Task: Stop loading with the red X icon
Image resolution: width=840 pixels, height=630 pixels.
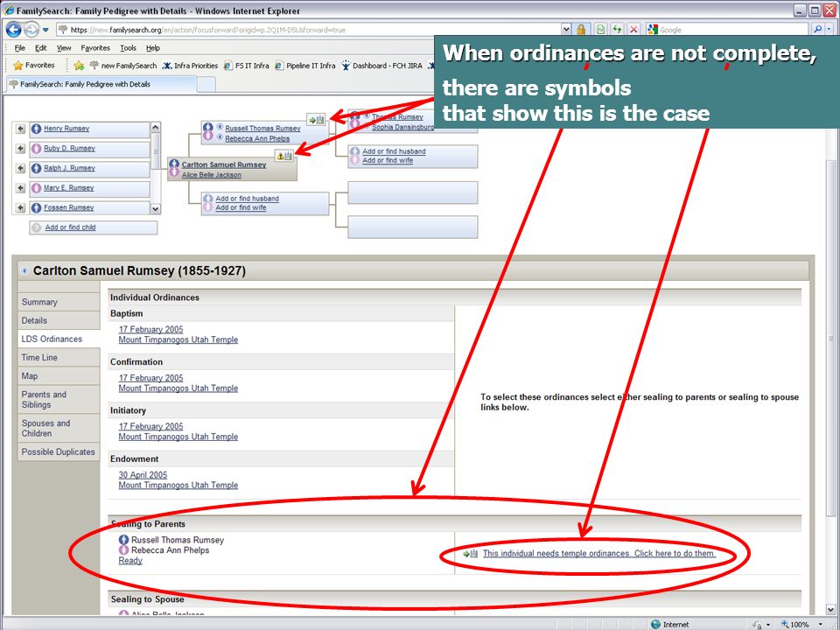Action: click(x=633, y=30)
